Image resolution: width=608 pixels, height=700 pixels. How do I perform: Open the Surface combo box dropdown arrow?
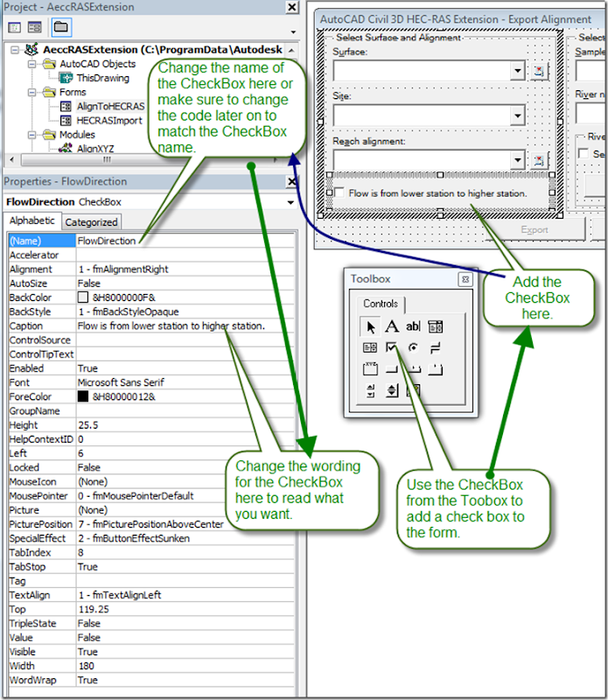pos(517,71)
